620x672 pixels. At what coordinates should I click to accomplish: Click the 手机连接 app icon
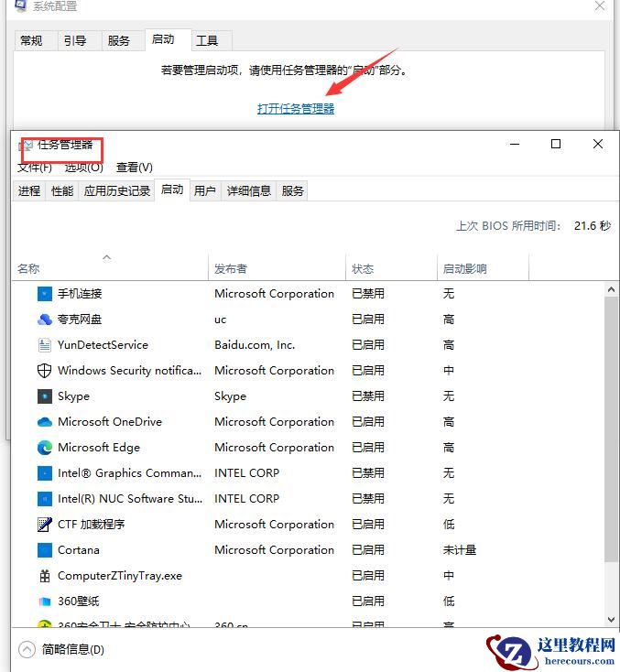click(45, 294)
